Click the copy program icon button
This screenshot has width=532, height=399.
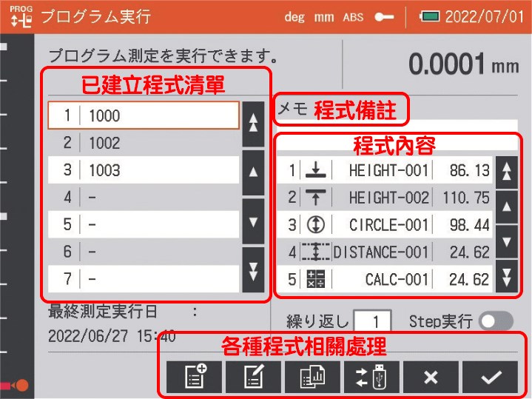tap(312, 377)
